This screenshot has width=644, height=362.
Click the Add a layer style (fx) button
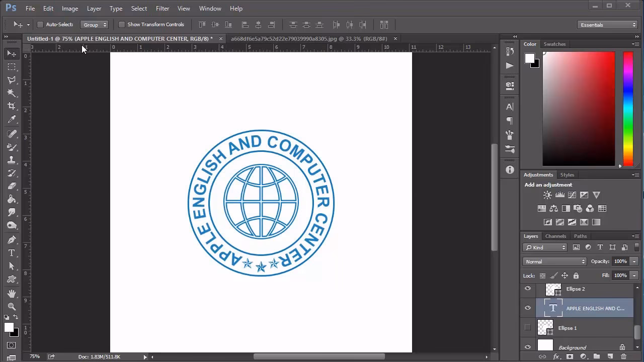coord(556,355)
